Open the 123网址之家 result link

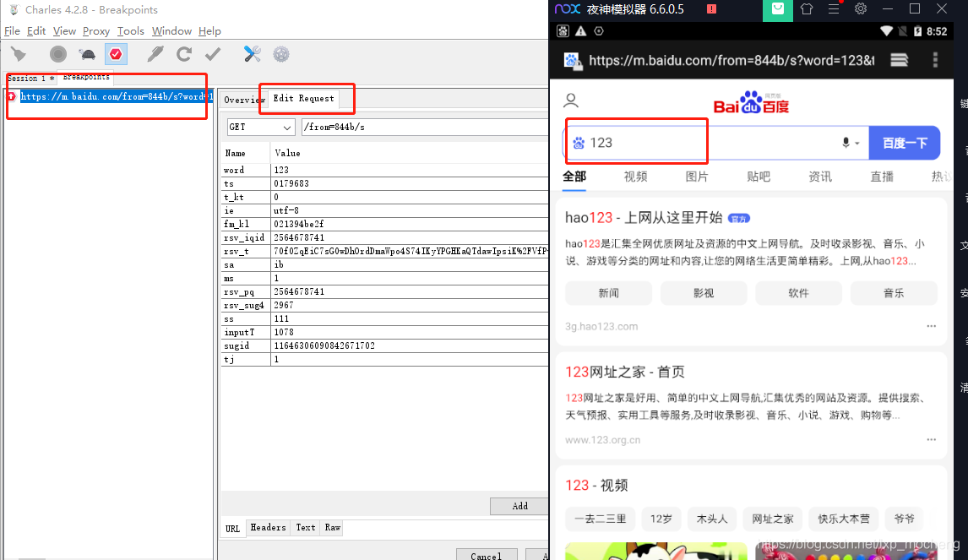pos(625,372)
